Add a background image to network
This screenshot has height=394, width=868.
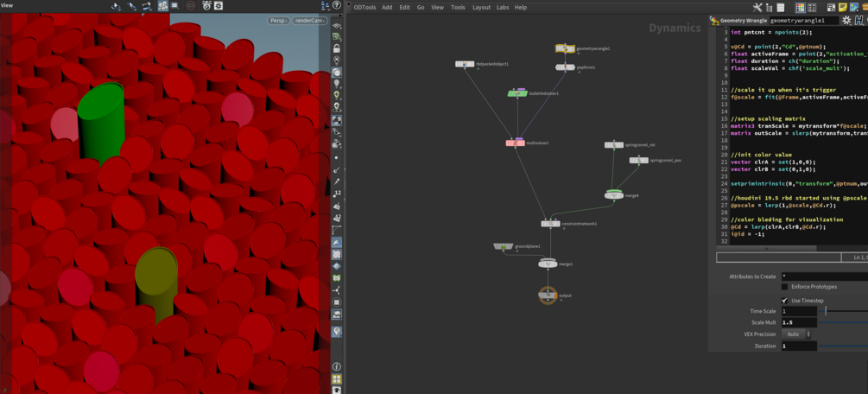point(853,7)
